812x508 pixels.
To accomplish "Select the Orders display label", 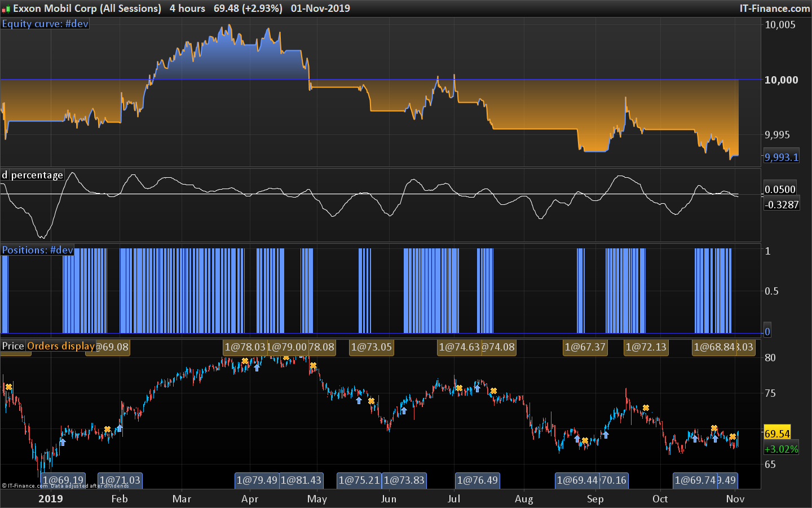I will 61,346.
